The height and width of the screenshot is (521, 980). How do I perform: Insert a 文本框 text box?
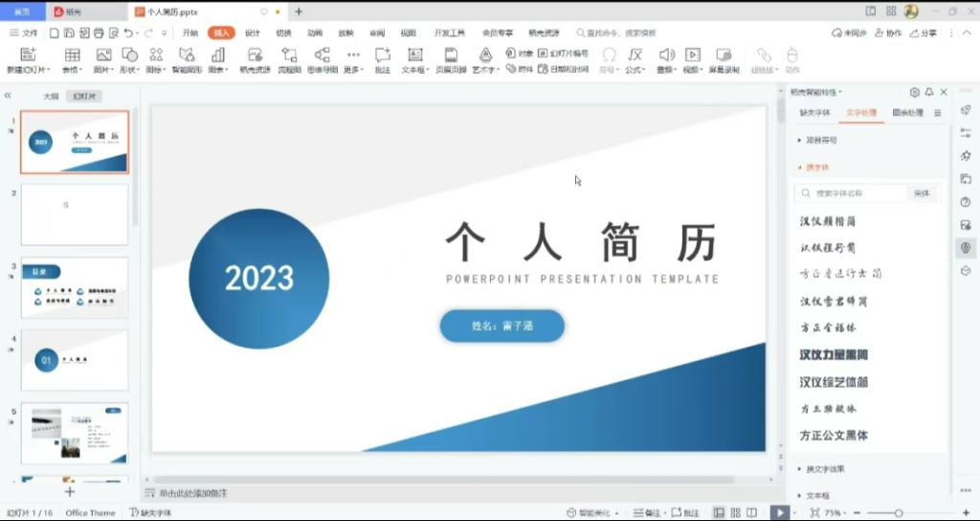(414, 59)
